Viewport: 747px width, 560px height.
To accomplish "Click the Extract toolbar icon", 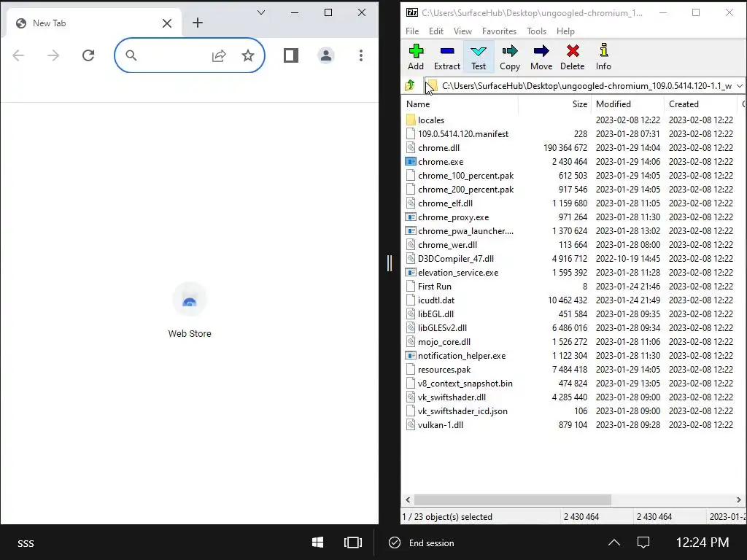I will (446, 57).
